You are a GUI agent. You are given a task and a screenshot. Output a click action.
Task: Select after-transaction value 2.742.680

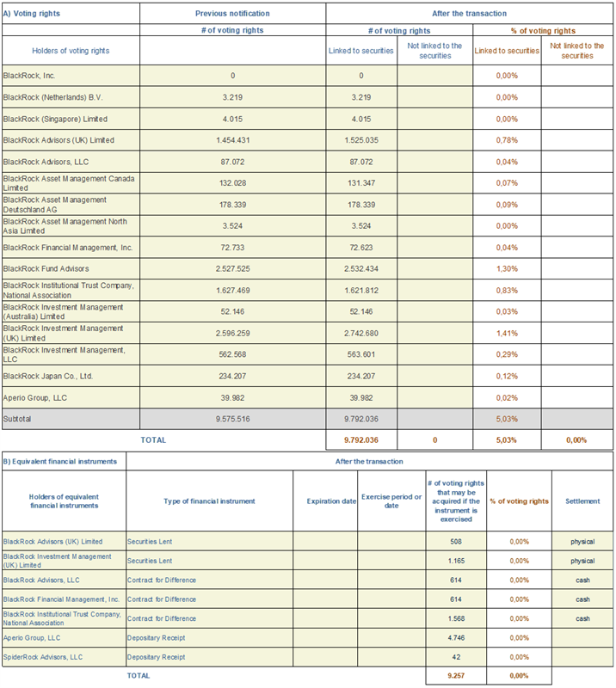[x=361, y=333]
